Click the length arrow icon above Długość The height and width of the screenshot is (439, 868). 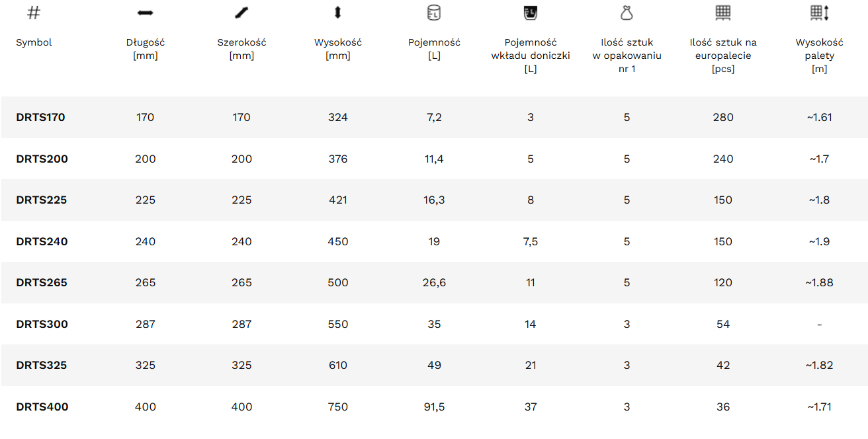(145, 13)
